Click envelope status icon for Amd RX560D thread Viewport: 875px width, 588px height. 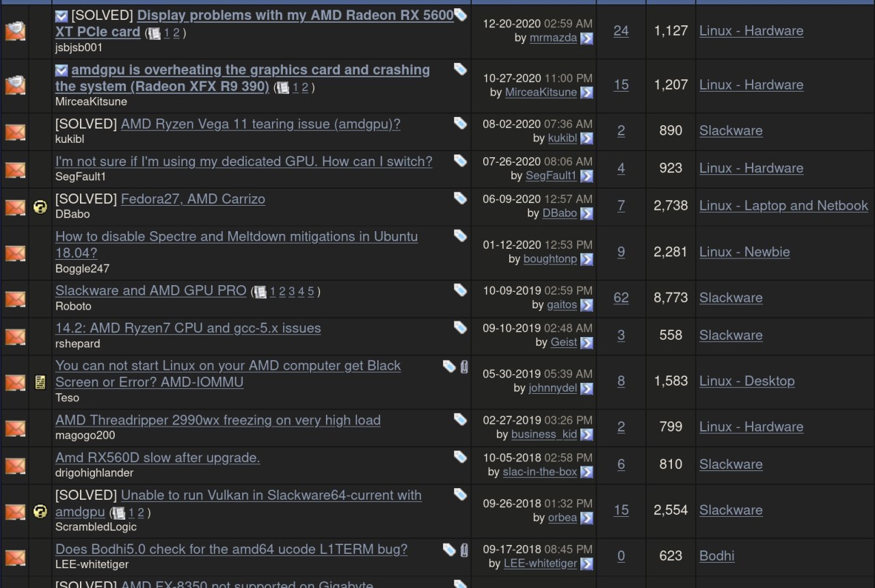(x=15, y=466)
